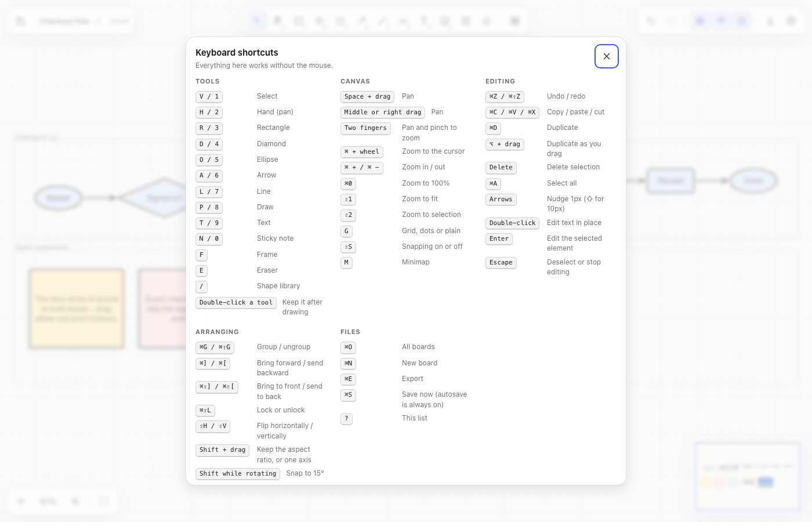This screenshot has height=522, width=812.
Task: Click the 'Enter' key label
Action: click(x=499, y=239)
